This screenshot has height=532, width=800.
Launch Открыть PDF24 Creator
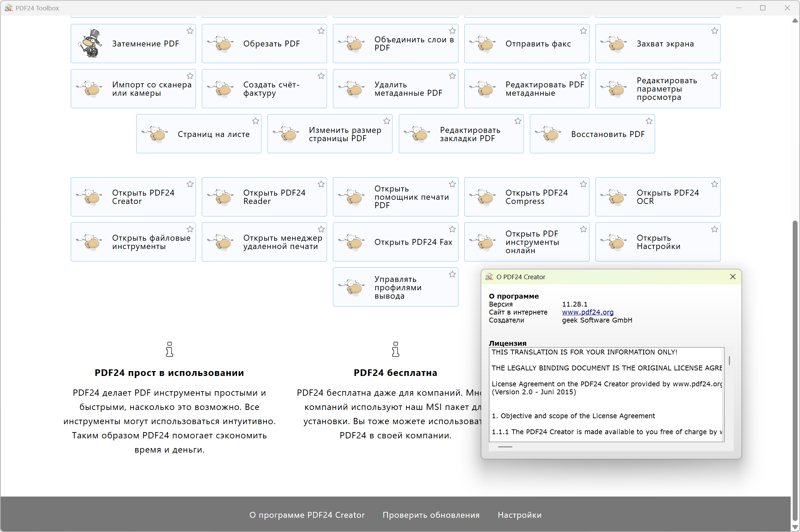(x=133, y=197)
